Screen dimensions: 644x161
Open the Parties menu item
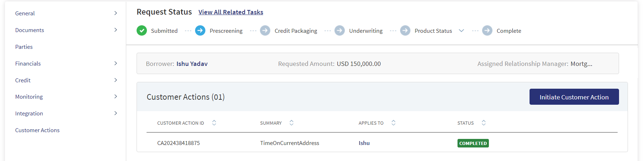tap(24, 47)
